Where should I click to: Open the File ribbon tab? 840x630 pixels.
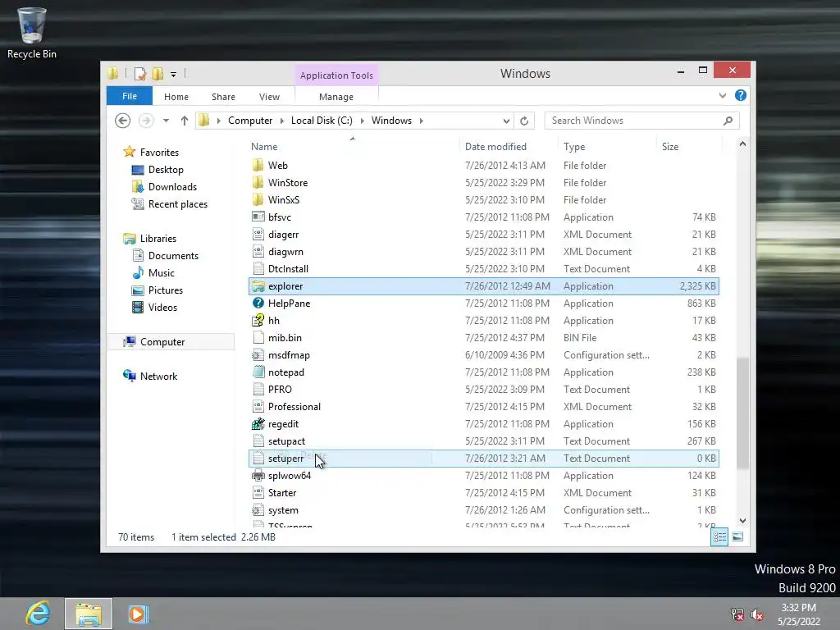tap(130, 96)
